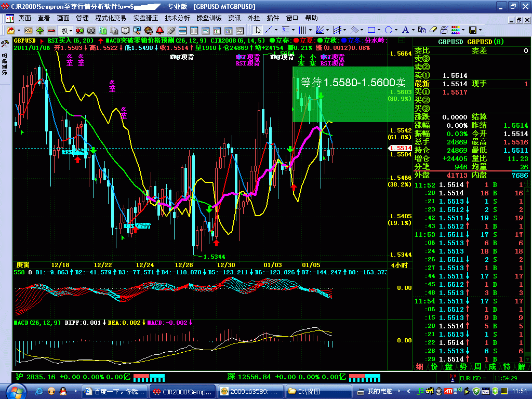Click the alarm bell alert icon

(x=160, y=31)
